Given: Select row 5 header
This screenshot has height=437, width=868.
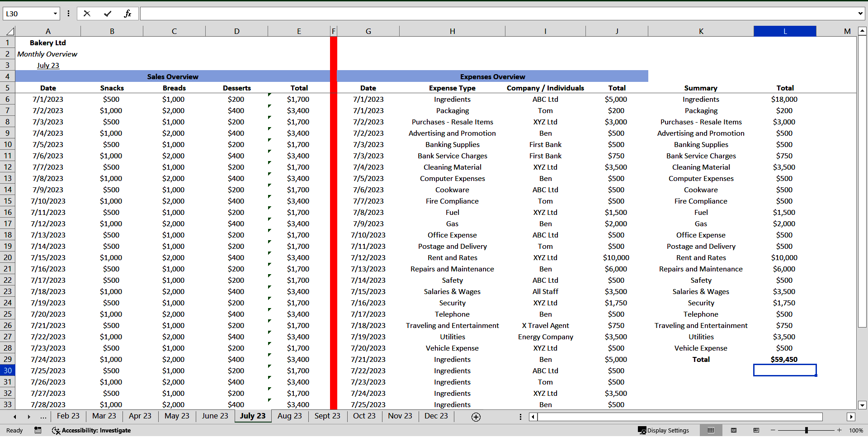Looking at the screenshot, I should [x=8, y=88].
